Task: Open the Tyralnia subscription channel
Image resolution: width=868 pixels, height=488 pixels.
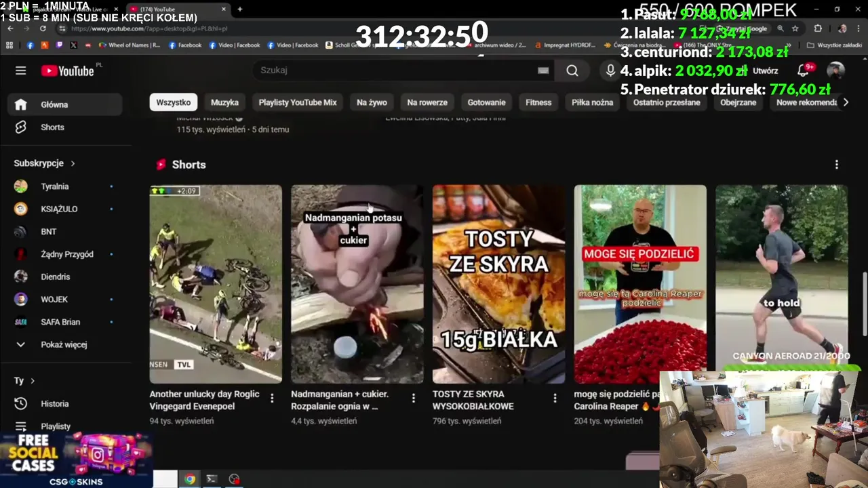Action: click(65, 186)
